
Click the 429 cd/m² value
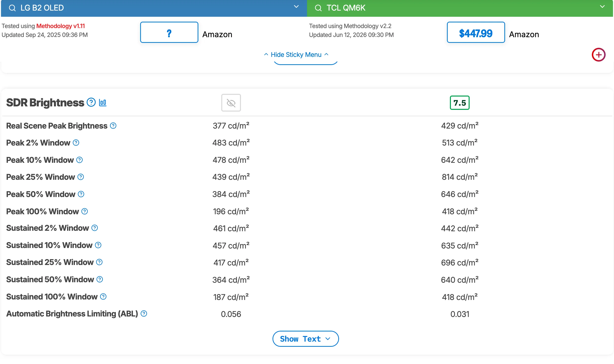460,126
